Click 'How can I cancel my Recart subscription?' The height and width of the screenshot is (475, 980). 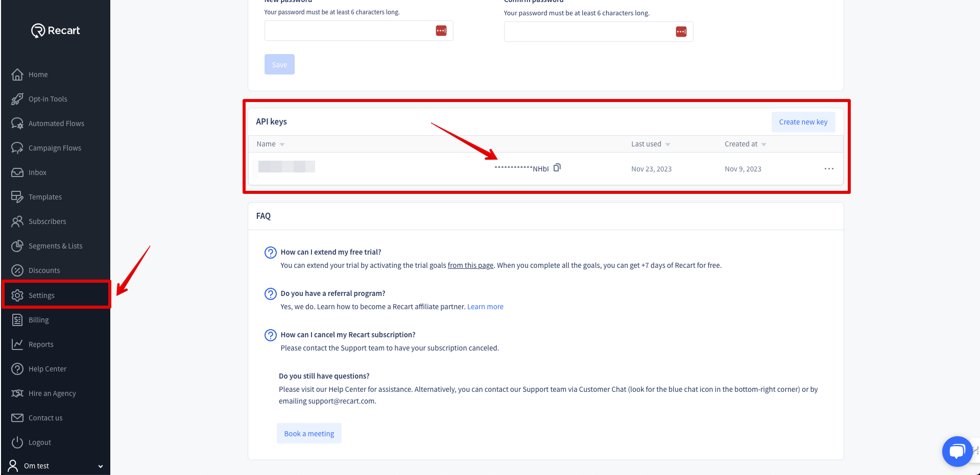click(348, 335)
